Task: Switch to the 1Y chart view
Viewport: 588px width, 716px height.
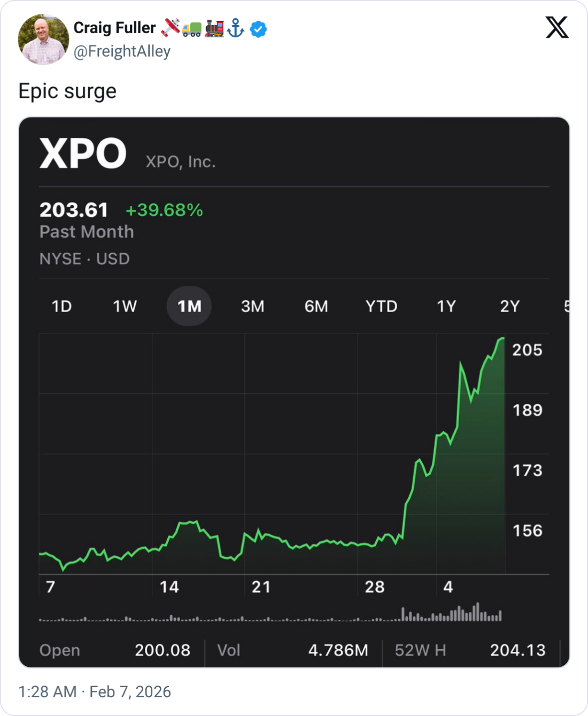Action: [446, 306]
